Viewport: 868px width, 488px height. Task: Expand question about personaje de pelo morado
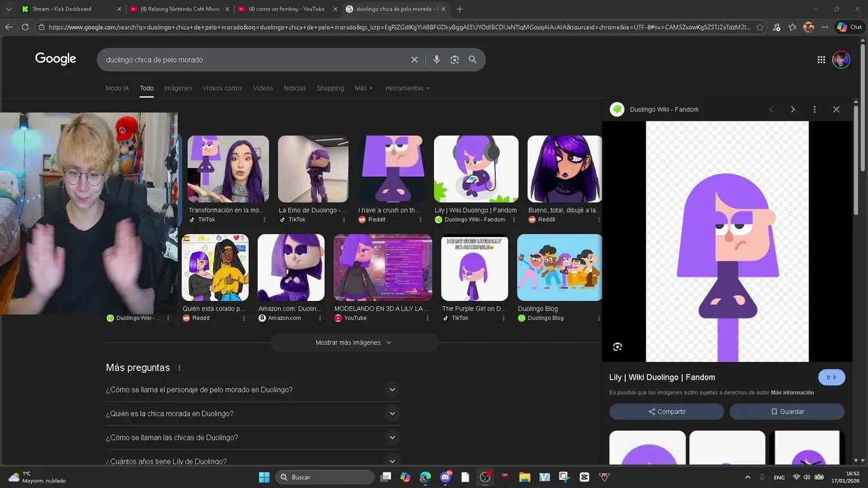click(x=252, y=390)
